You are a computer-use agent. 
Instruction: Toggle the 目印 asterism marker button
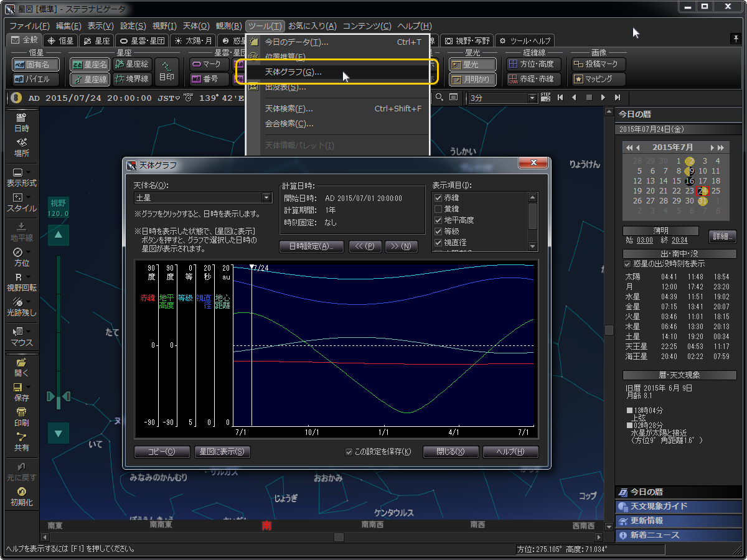pyautogui.click(x=167, y=72)
